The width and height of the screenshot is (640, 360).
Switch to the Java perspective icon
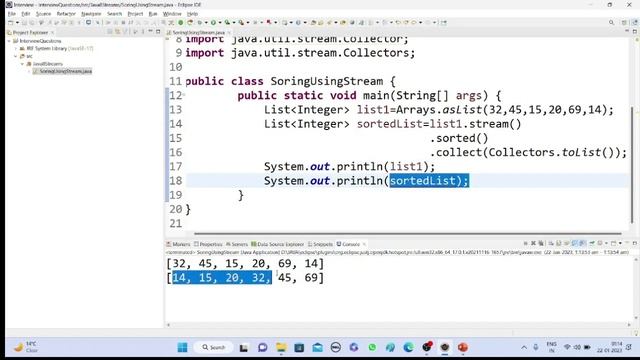(634, 22)
